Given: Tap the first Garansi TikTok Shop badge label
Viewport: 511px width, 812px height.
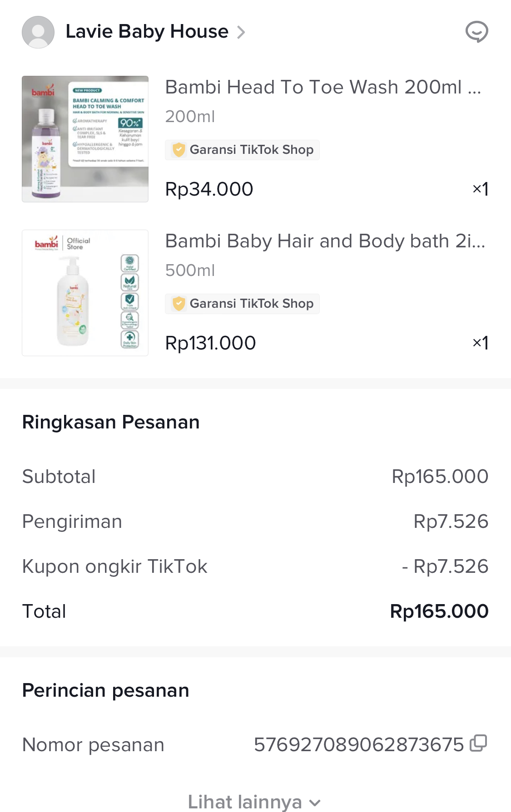Looking at the screenshot, I should pyautogui.click(x=251, y=150).
